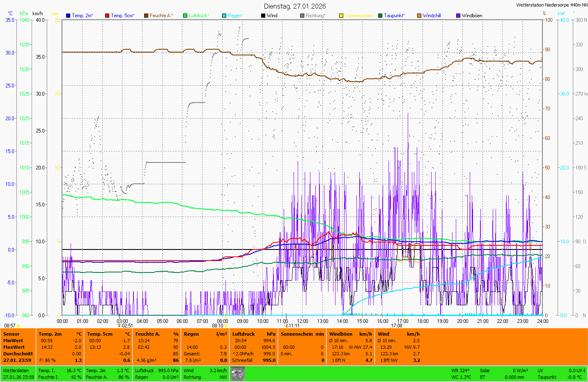Click the cyan Regen legend square
This screenshot has width=588, height=382.
(224, 16)
